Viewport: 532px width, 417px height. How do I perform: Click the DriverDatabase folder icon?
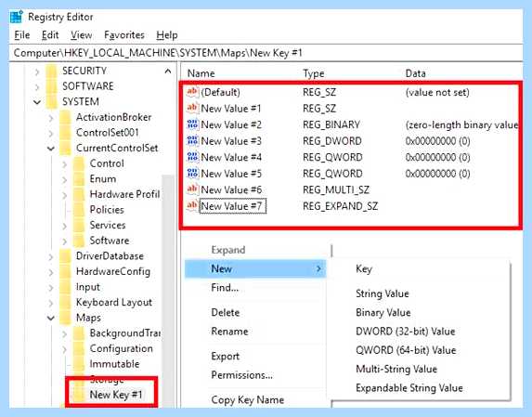65,256
